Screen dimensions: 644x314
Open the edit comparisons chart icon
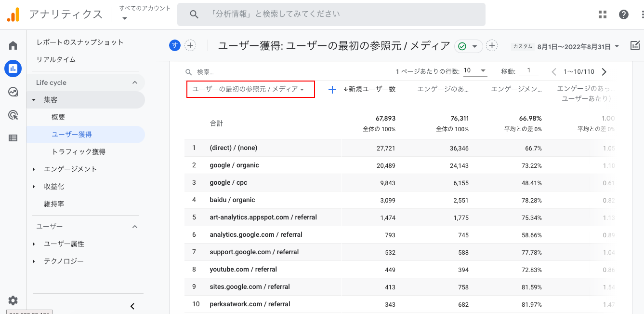point(635,46)
